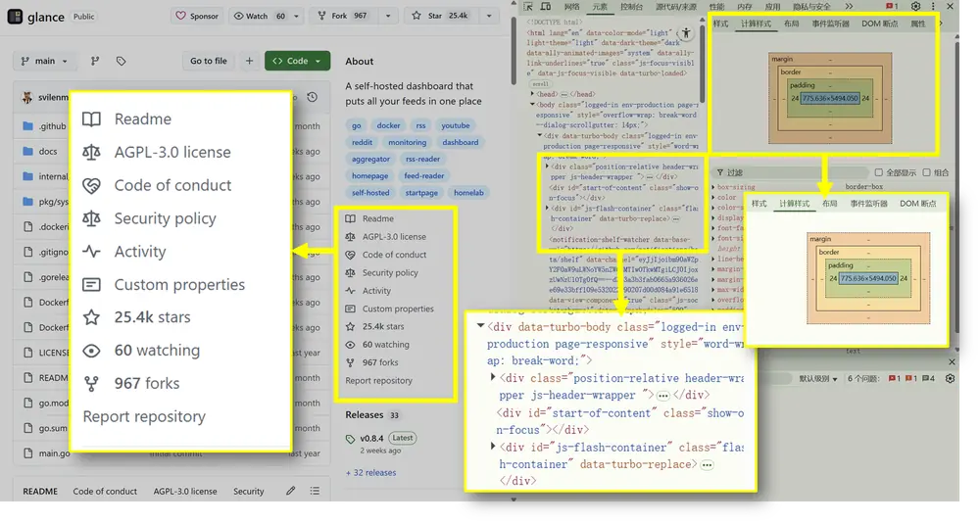Click the plus add-file button

tap(249, 61)
